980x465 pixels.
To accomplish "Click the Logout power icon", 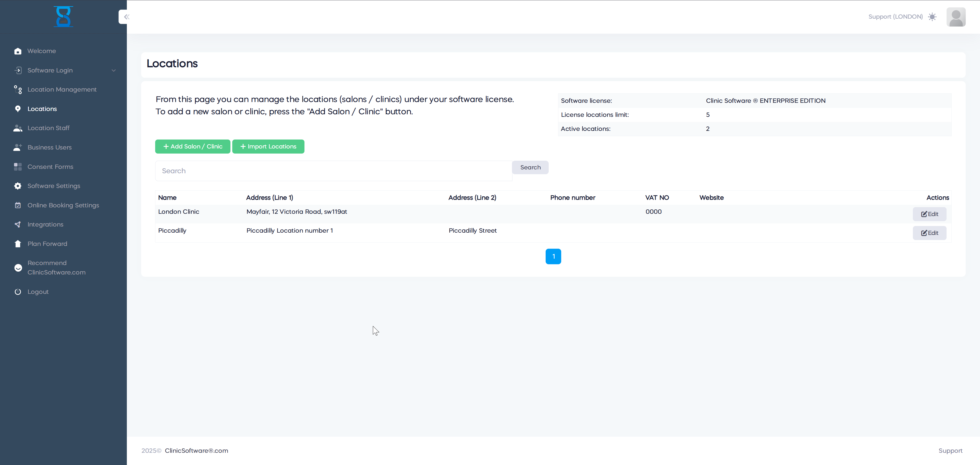I will click(x=18, y=292).
